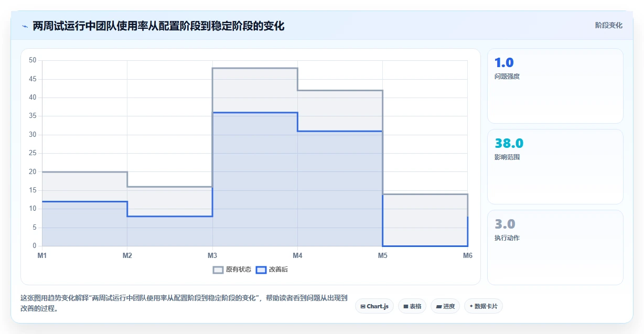Click the 执行动作 label
Viewport: 644px width, 334px height.
(507, 238)
